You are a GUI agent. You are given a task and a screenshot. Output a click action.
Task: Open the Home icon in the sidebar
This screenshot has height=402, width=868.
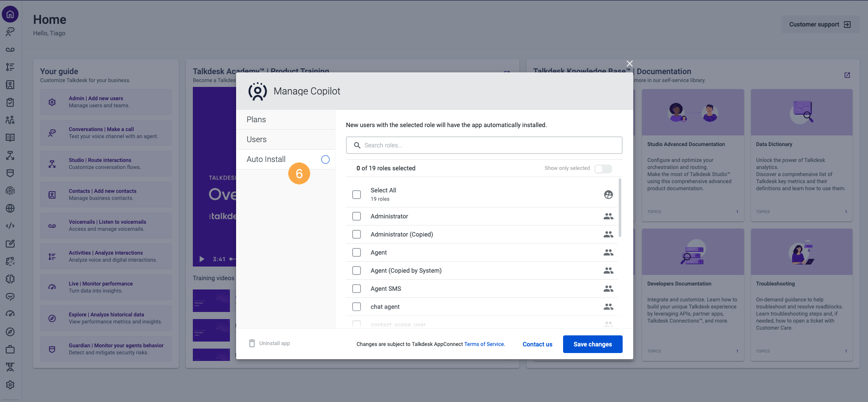pos(10,14)
